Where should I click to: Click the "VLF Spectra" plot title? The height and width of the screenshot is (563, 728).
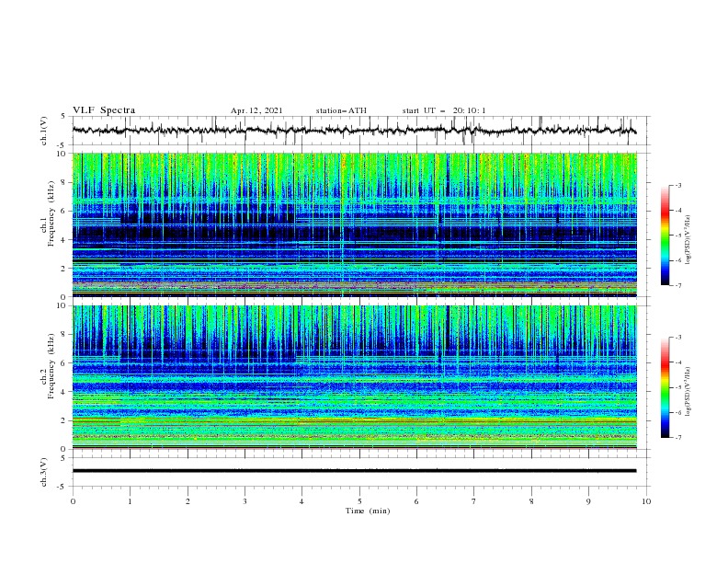pyautogui.click(x=104, y=110)
